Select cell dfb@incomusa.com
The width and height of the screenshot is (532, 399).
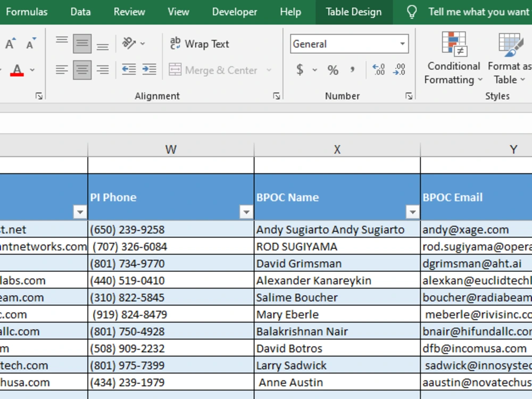point(476,348)
